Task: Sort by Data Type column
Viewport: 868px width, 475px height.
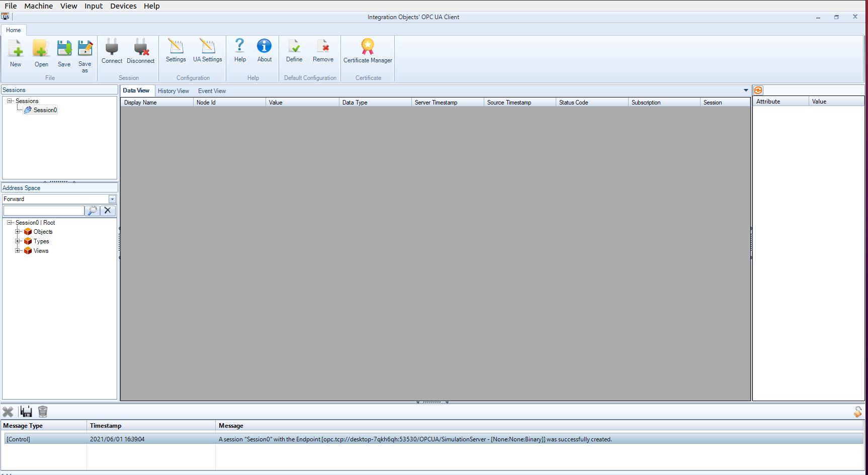Action: click(x=375, y=103)
